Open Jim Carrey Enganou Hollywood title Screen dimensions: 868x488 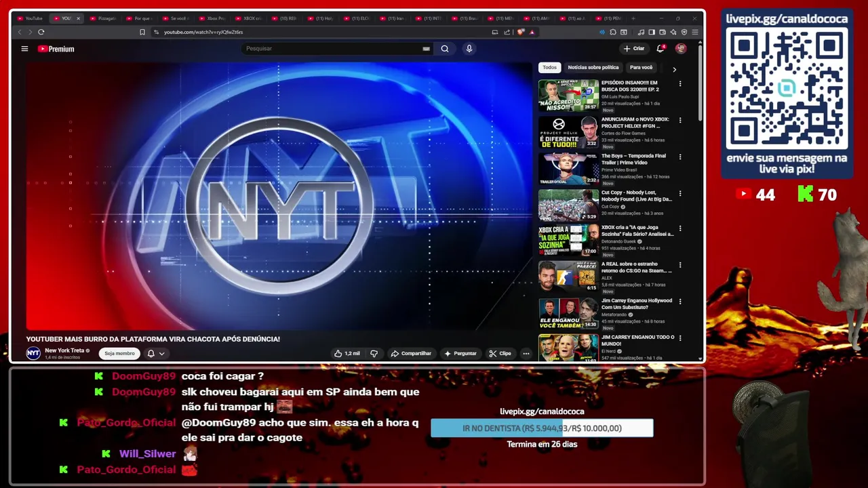[x=637, y=304]
